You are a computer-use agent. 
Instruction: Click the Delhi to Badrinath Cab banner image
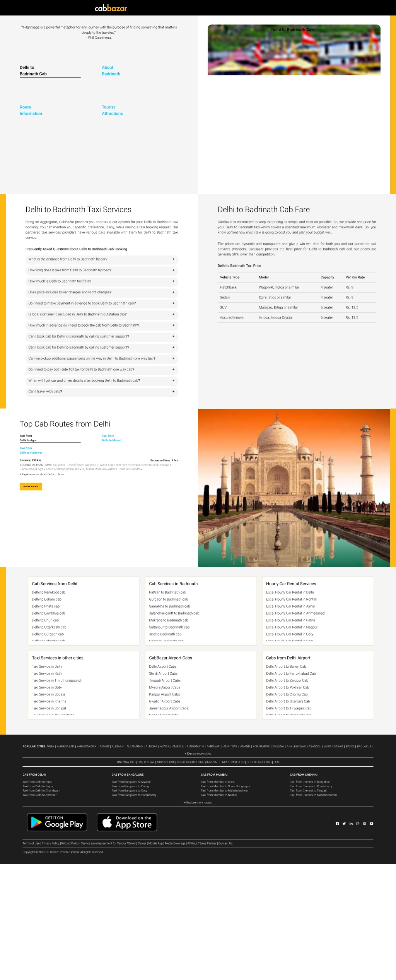tap(294, 50)
